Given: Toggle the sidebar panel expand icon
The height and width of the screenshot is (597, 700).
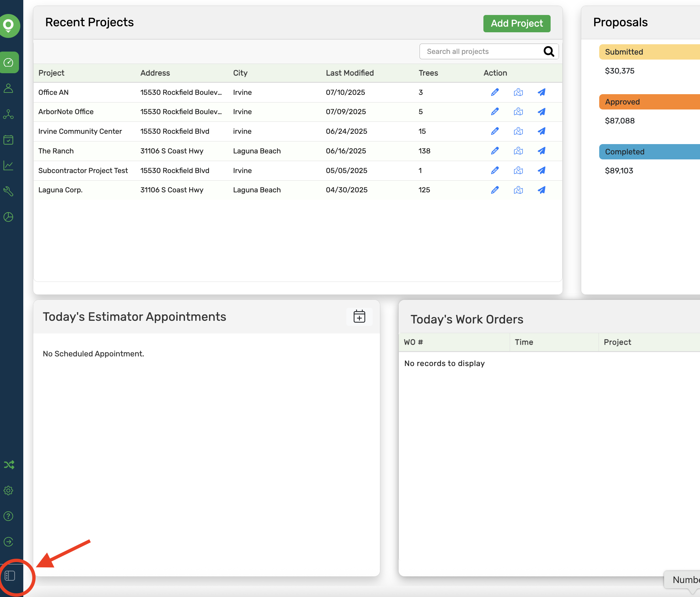Looking at the screenshot, I should [10, 576].
